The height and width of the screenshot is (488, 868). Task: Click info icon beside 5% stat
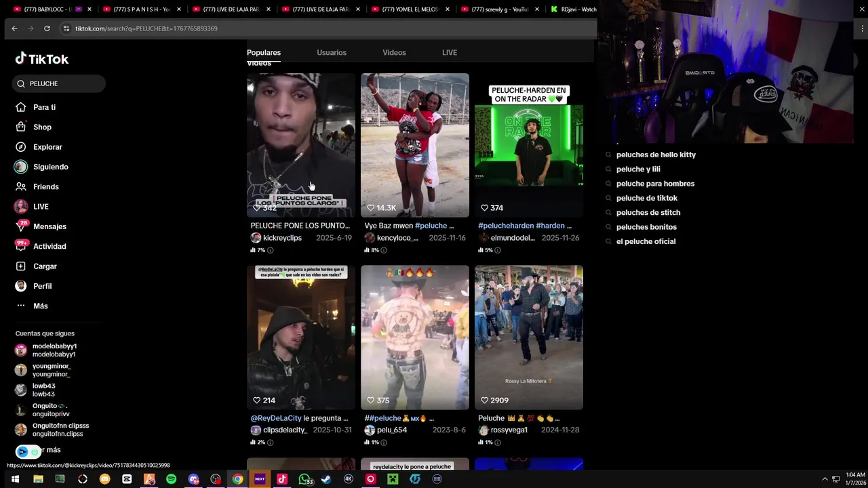498,250
